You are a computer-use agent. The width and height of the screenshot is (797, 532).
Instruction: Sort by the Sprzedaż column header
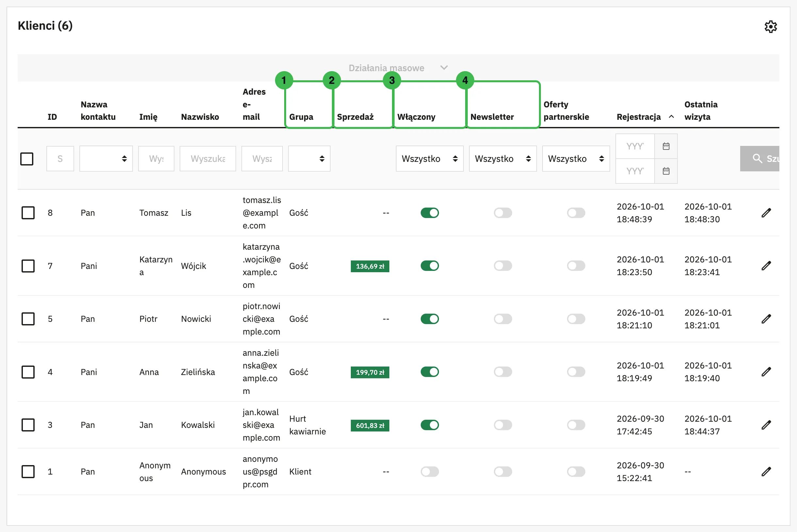355,117
